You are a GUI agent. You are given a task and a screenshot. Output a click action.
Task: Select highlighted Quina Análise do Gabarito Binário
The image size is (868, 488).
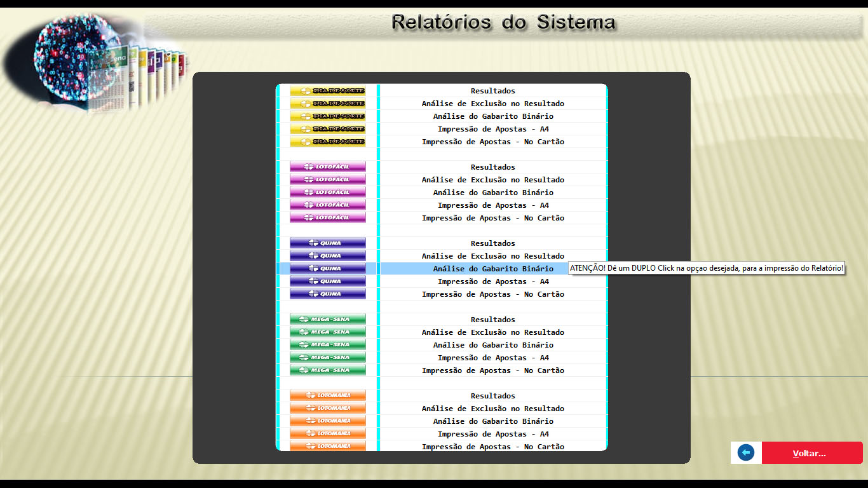point(493,269)
